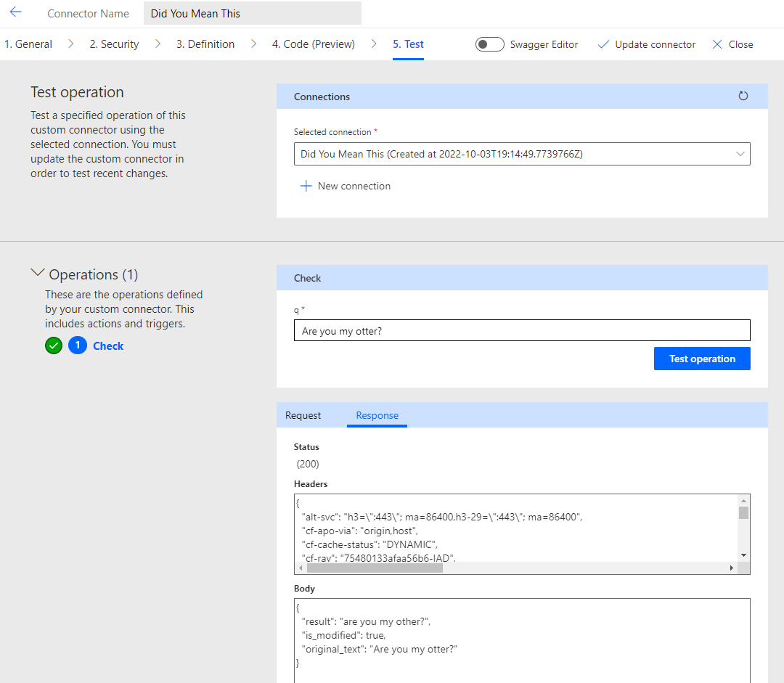Refresh the Connections list
Image resolution: width=784 pixels, height=683 pixels.
coord(743,96)
